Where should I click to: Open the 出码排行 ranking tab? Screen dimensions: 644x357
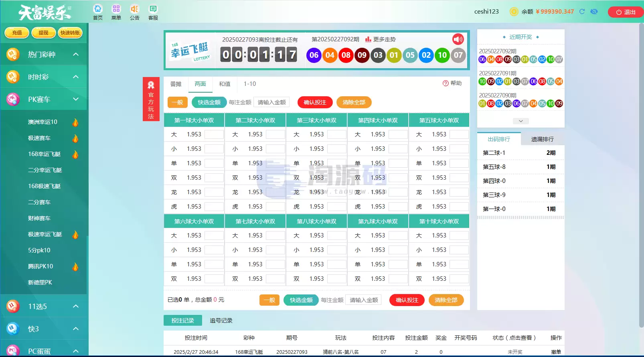tap(499, 139)
